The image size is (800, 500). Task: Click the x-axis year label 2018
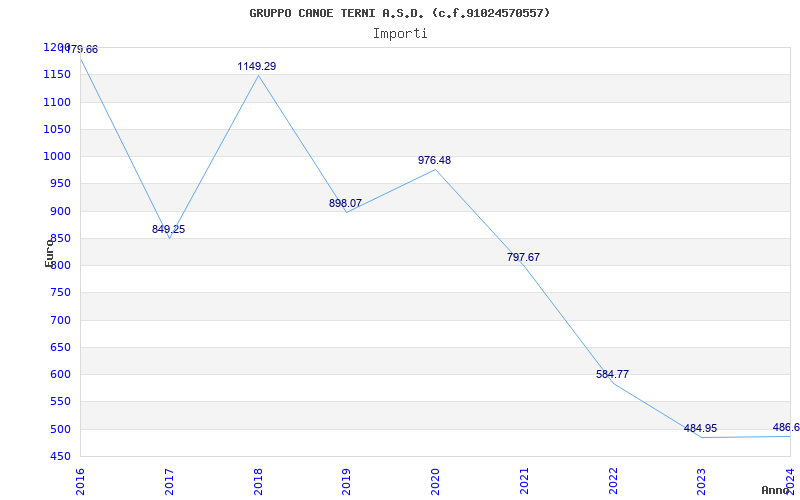point(258,481)
